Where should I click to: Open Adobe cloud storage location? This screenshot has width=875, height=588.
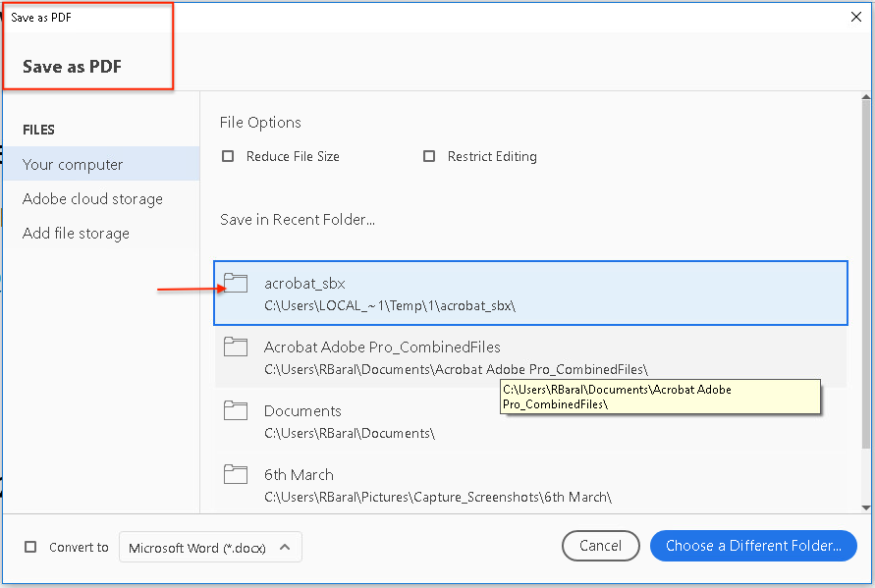coord(92,199)
